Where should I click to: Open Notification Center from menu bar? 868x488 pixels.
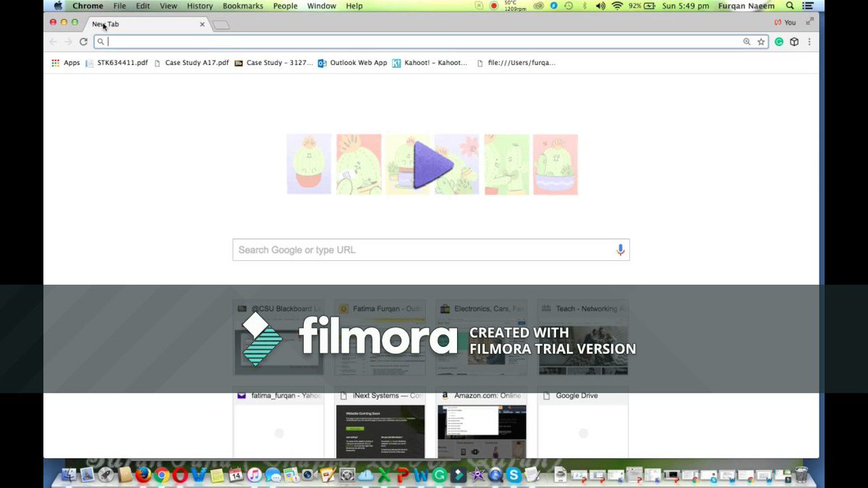click(x=808, y=6)
